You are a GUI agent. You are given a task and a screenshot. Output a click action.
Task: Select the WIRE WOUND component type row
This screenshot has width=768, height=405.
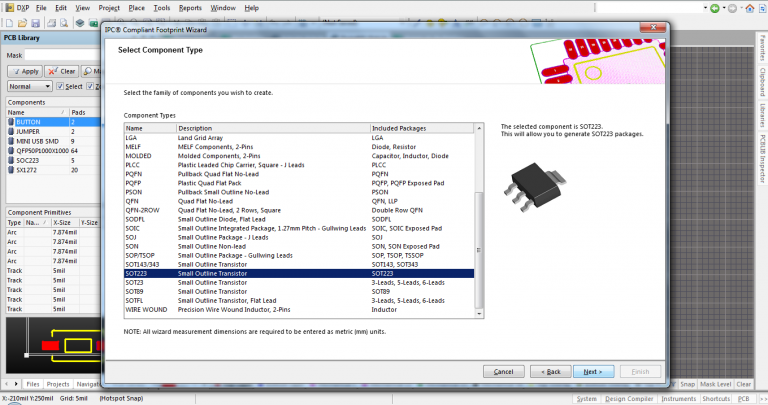[x=299, y=310]
